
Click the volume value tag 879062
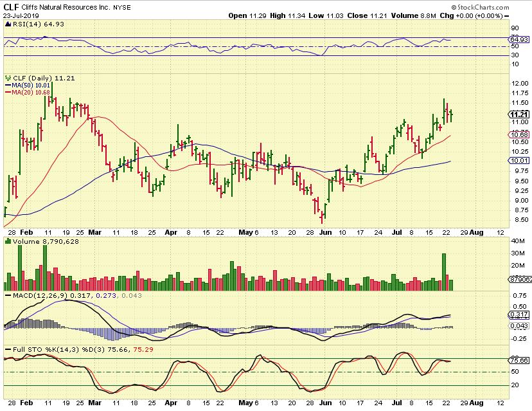coord(520,279)
